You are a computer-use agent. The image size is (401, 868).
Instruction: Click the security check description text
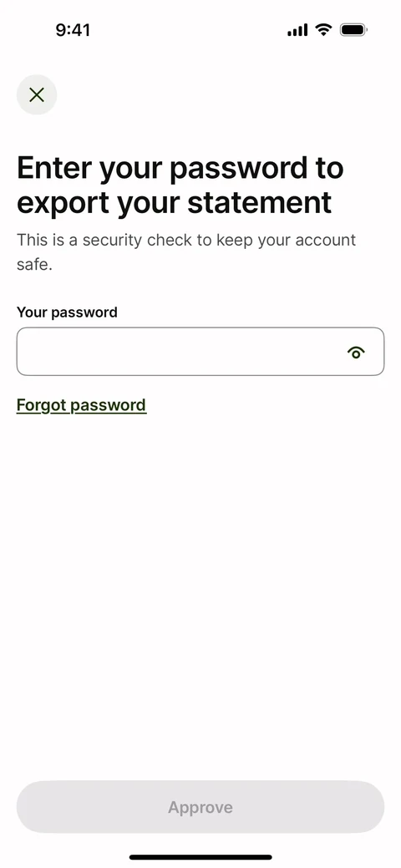[x=186, y=252]
